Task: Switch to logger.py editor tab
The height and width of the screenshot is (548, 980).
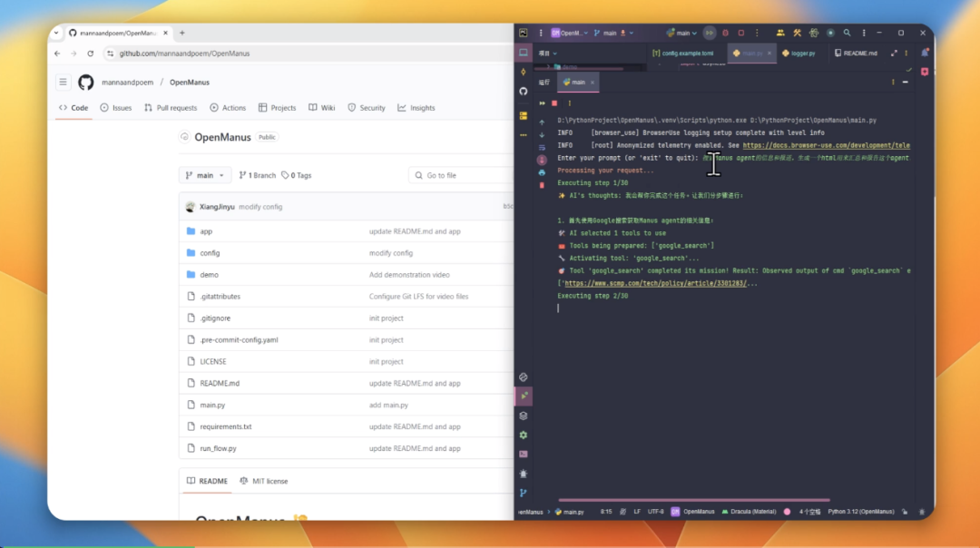Action: click(799, 54)
